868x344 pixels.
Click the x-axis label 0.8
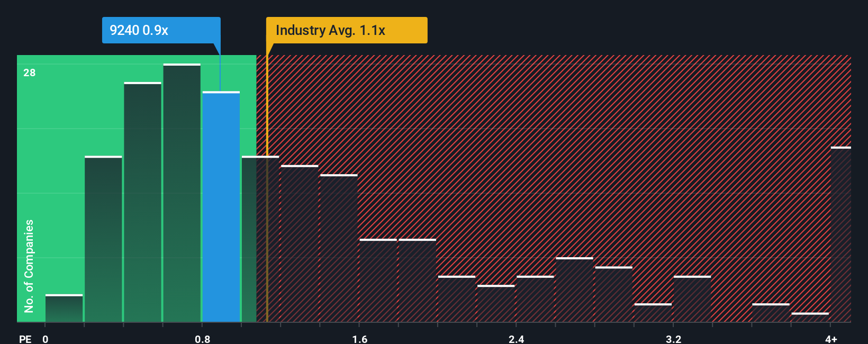pyautogui.click(x=203, y=339)
